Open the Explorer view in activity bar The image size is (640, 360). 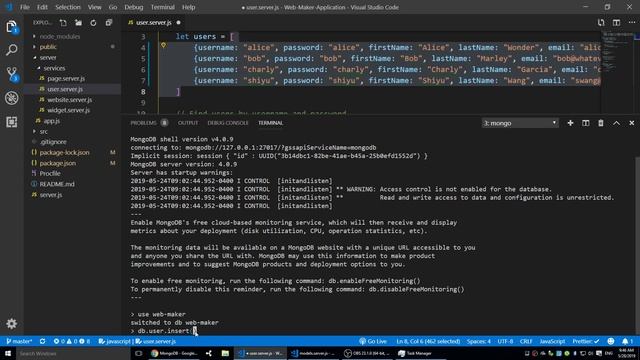click(x=11, y=27)
